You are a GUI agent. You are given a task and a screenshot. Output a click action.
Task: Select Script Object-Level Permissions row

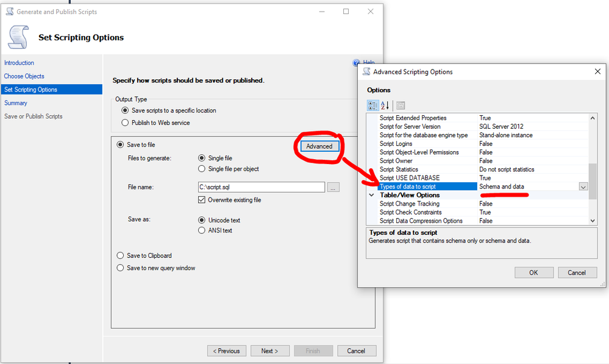tap(483, 152)
